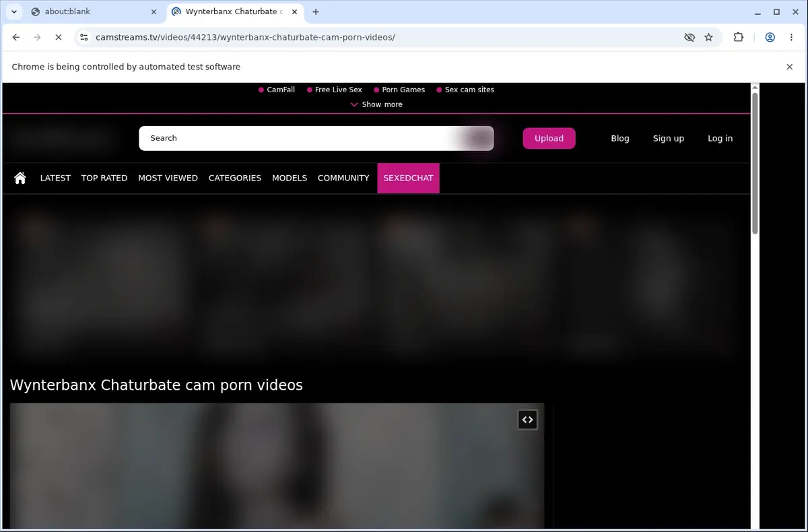Close the about:blank tab

pos(154,11)
